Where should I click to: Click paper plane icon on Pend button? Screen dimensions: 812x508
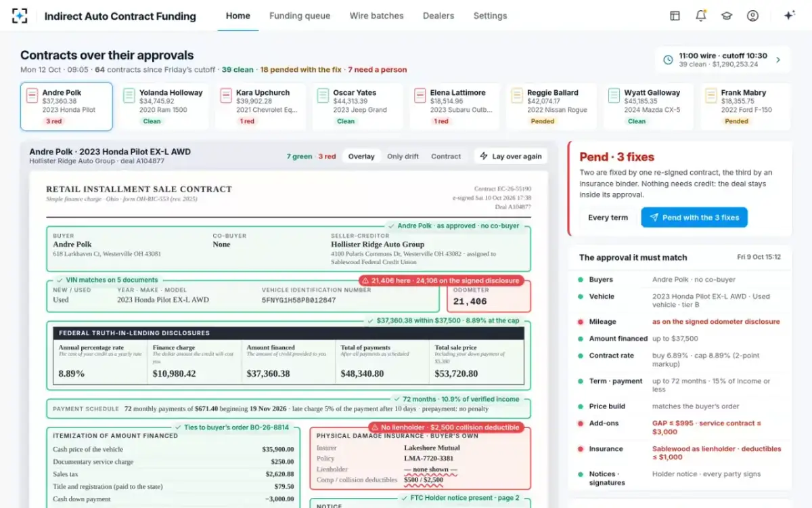pos(654,217)
